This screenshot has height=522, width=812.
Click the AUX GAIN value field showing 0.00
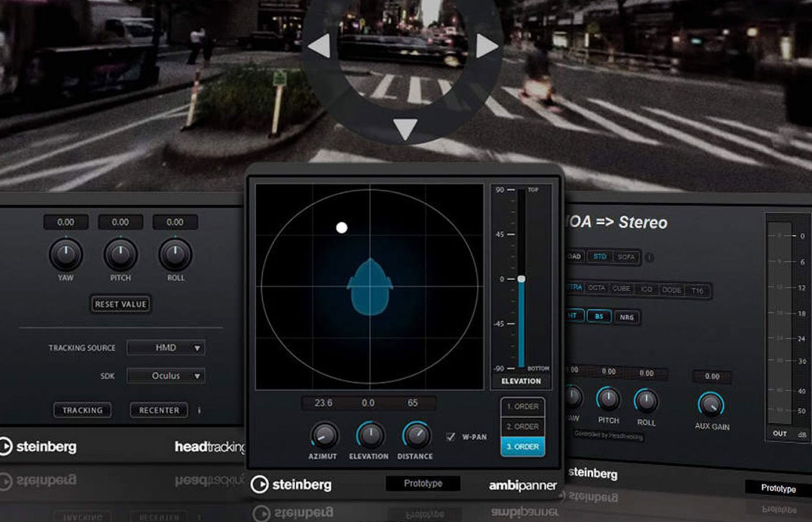point(712,376)
